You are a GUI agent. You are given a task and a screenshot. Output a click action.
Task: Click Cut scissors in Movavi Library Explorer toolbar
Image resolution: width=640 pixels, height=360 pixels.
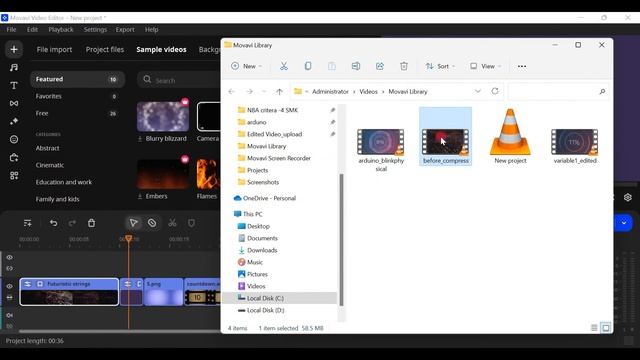[x=284, y=66]
